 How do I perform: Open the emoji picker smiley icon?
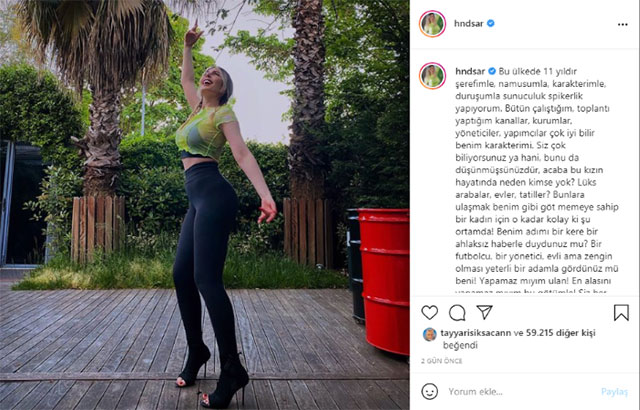429,391
